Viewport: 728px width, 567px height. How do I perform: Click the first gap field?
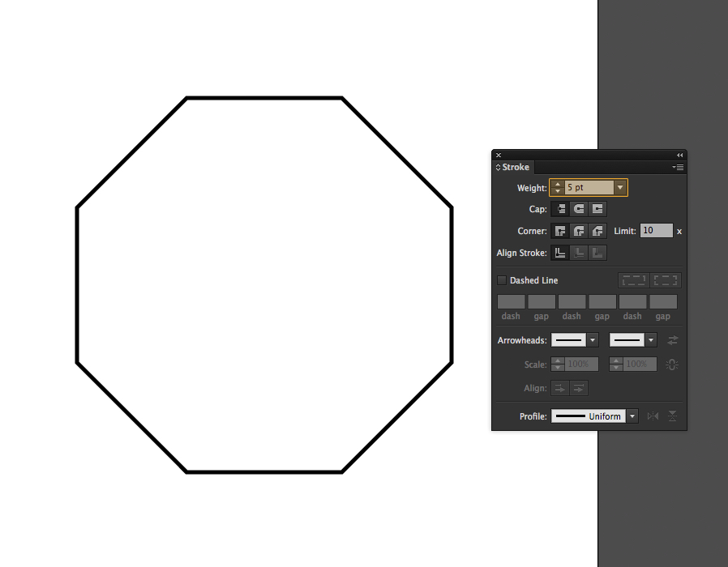(542, 301)
